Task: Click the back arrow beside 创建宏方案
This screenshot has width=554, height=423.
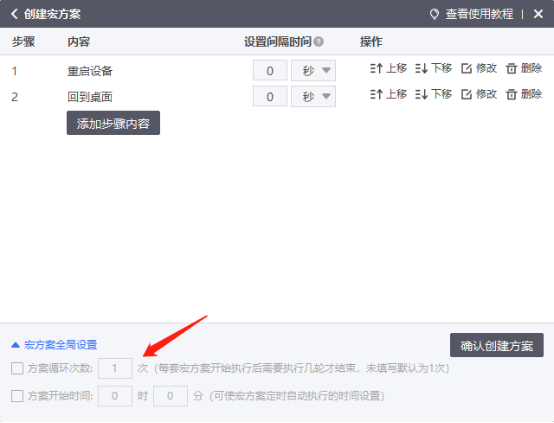Action: point(14,14)
